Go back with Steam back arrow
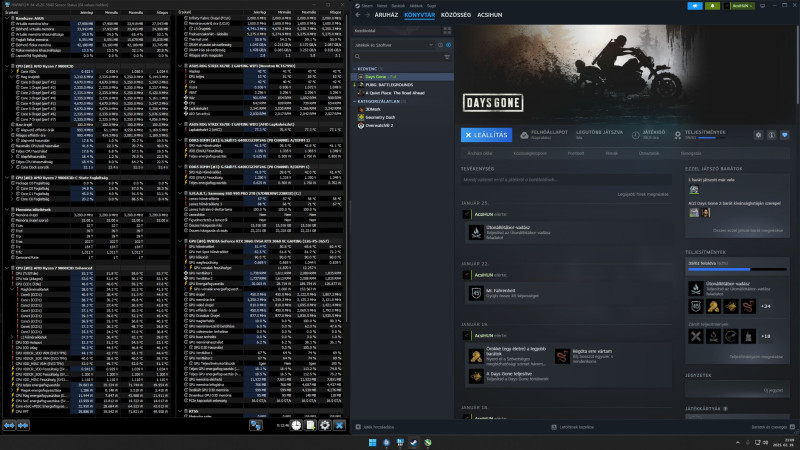 pyautogui.click(x=358, y=15)
